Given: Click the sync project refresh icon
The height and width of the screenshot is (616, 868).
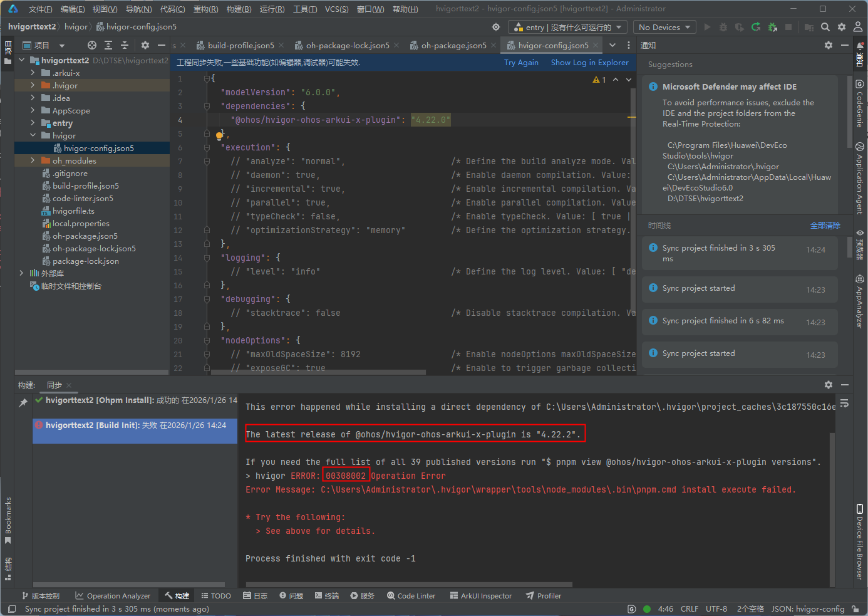Looking at the screenshot, I should (x=756, y=27).
